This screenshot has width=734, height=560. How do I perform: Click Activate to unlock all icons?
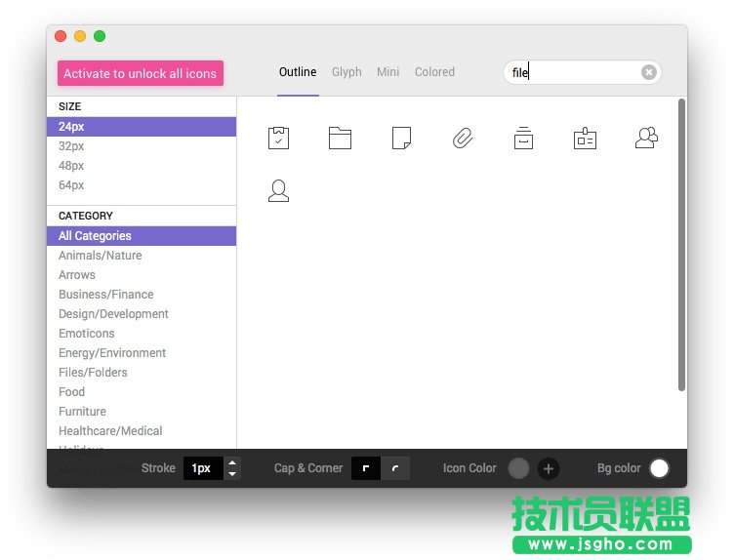click(141, 73)
